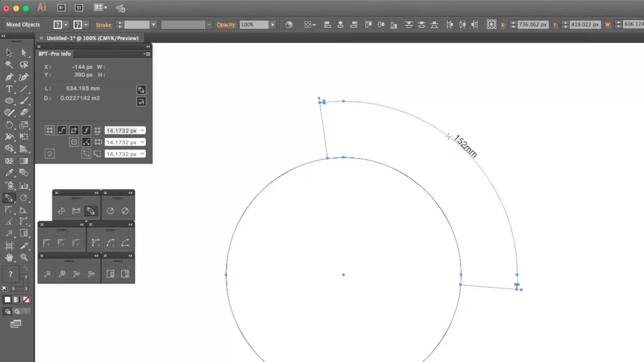
Task: Open the fill color dropdown arrow
Action: point(65,25)
